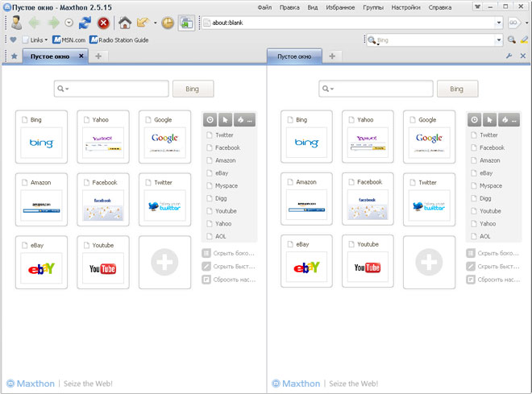
Task: Click the left pane Bing button
Action: click(193, 89)
